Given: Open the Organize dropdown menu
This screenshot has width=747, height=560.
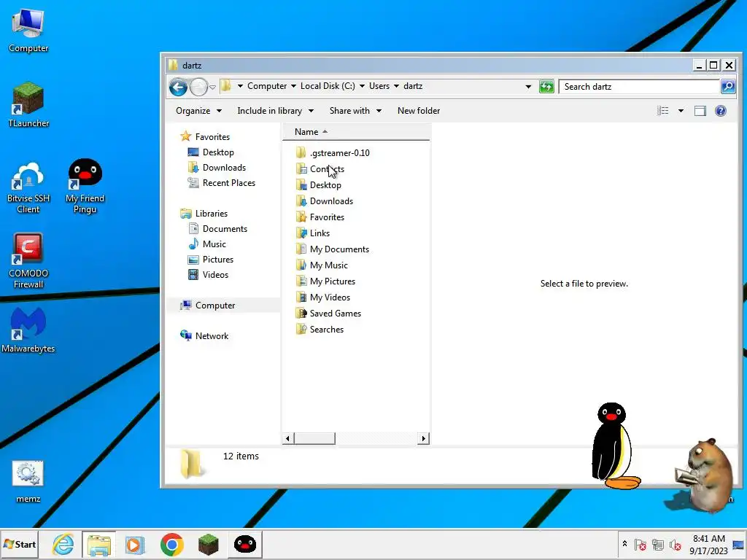Looking at the screenshot, I should click(198, 111).
